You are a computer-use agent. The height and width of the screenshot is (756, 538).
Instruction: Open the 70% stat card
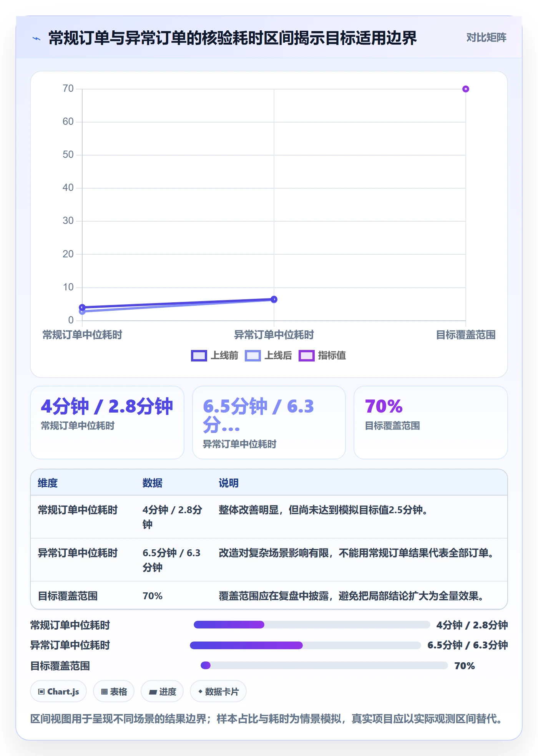tap(431, 422)
